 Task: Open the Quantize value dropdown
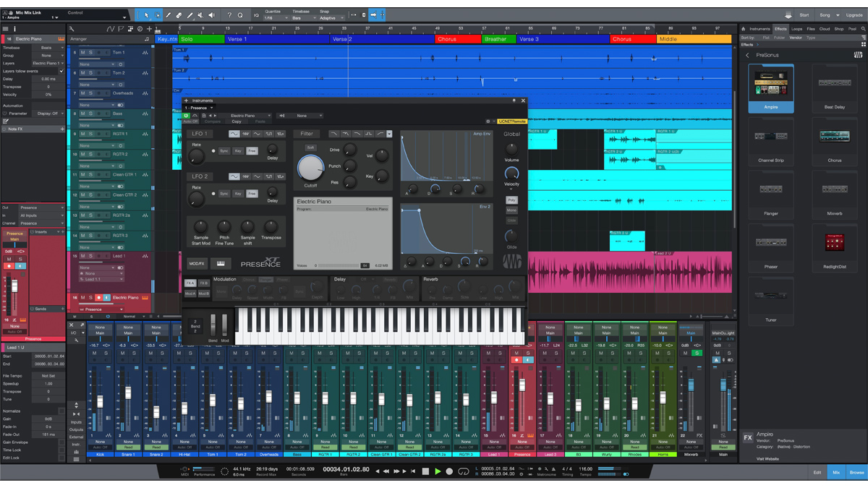pyautogui.click(x=277, y=18)
